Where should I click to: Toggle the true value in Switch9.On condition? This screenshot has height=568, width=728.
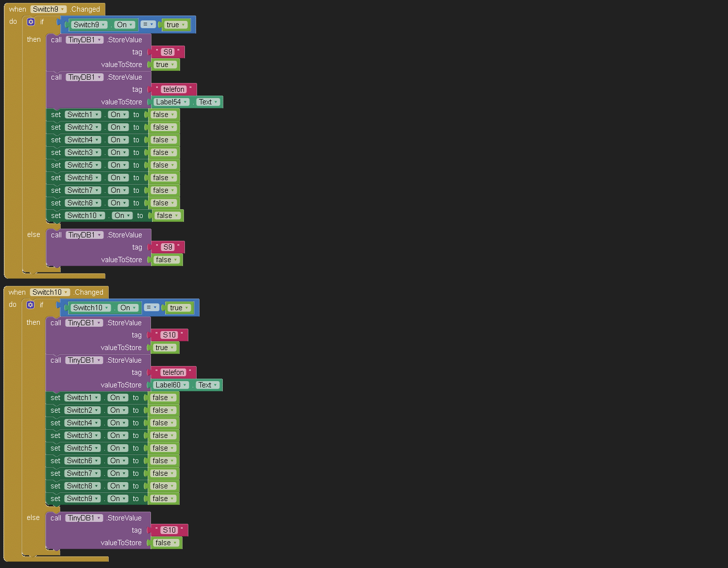[x=176, y=25]
